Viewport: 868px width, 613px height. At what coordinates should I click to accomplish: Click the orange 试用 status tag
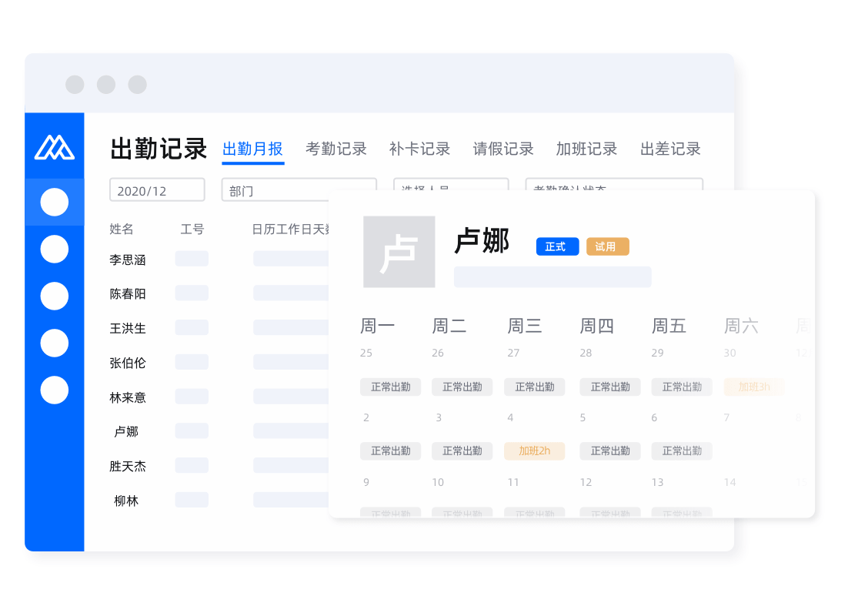[607, 246]
